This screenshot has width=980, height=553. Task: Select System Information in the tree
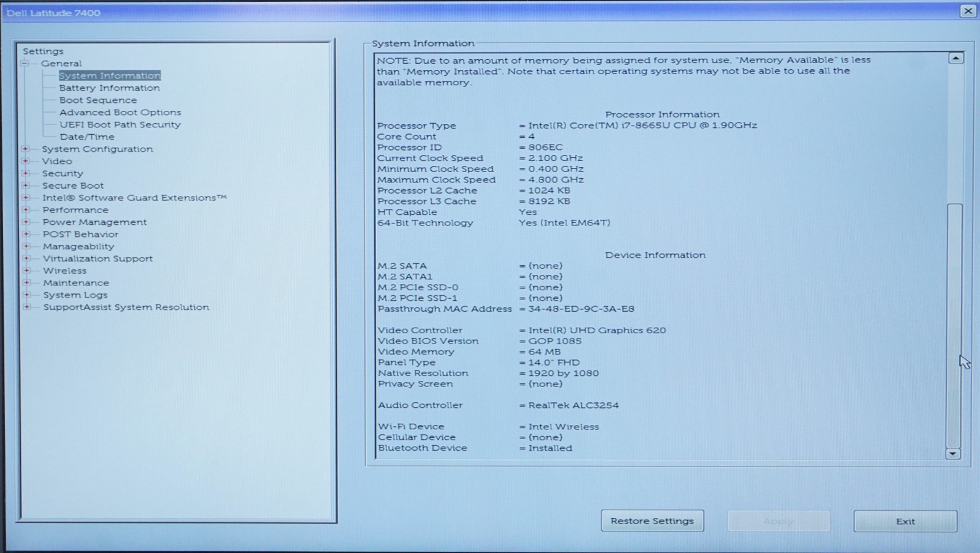click(110, 75)
